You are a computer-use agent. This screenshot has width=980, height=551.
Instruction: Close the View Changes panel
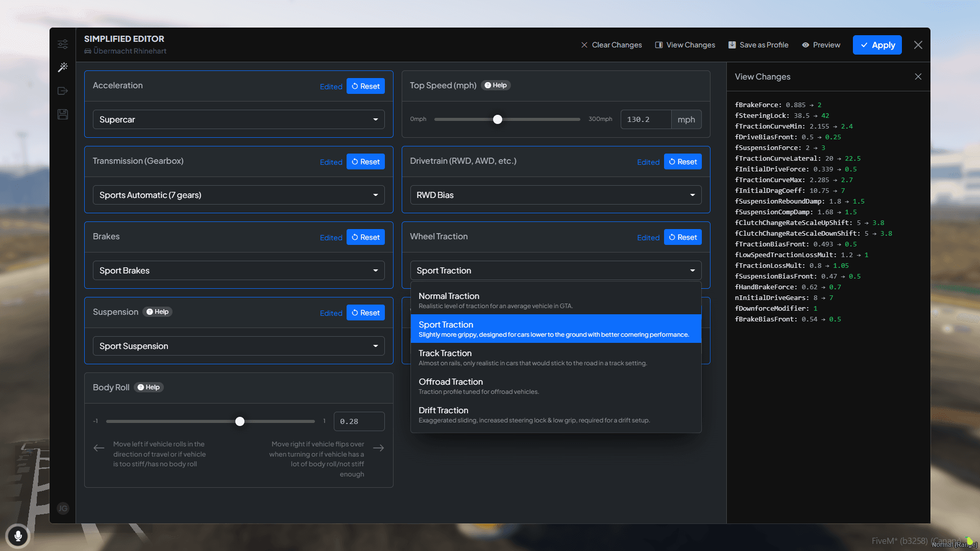tap(918, 77)
